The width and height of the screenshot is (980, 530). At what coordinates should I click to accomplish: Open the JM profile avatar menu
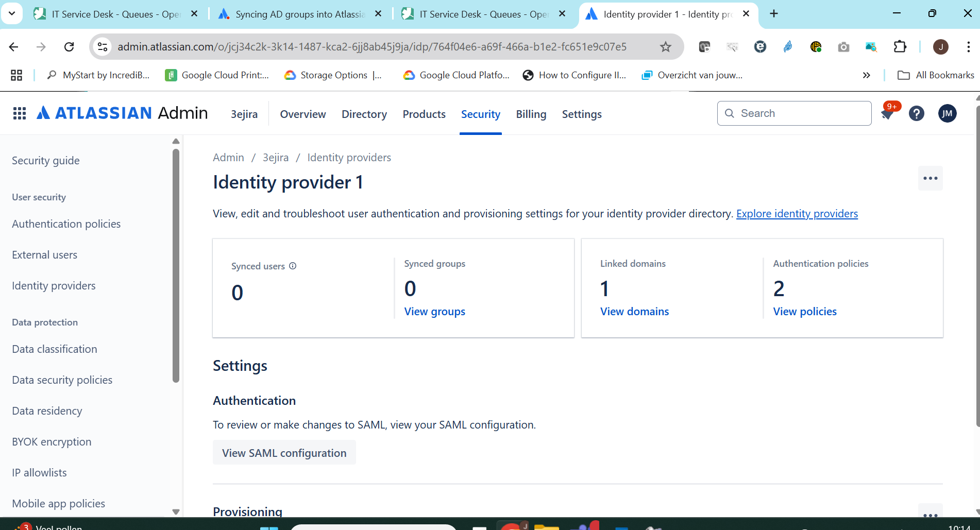tap(947, 113)
